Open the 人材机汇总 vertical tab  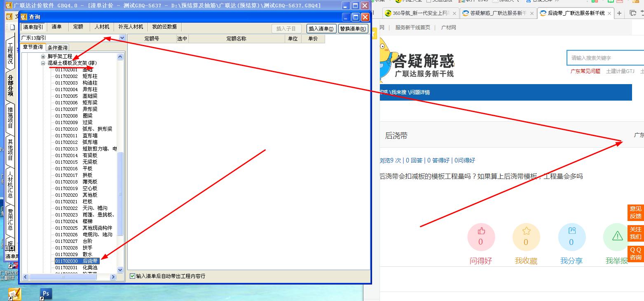click(10, 184)
